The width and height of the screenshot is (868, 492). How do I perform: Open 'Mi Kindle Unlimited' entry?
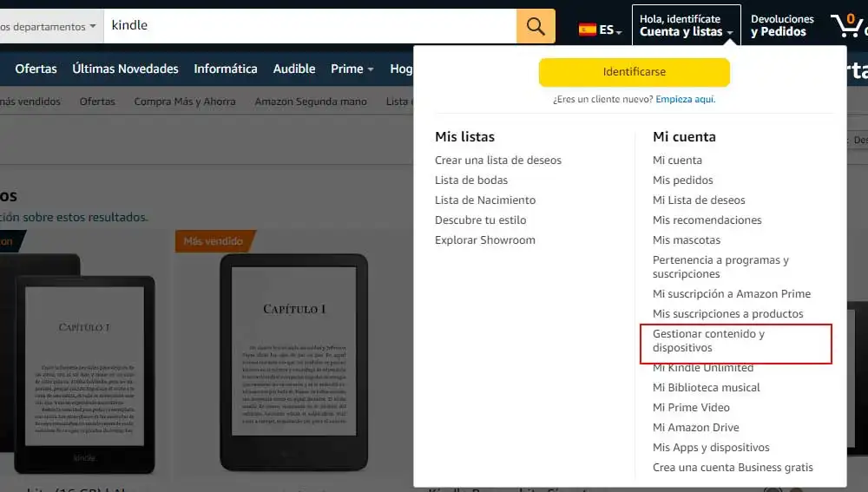coord(702,368)
